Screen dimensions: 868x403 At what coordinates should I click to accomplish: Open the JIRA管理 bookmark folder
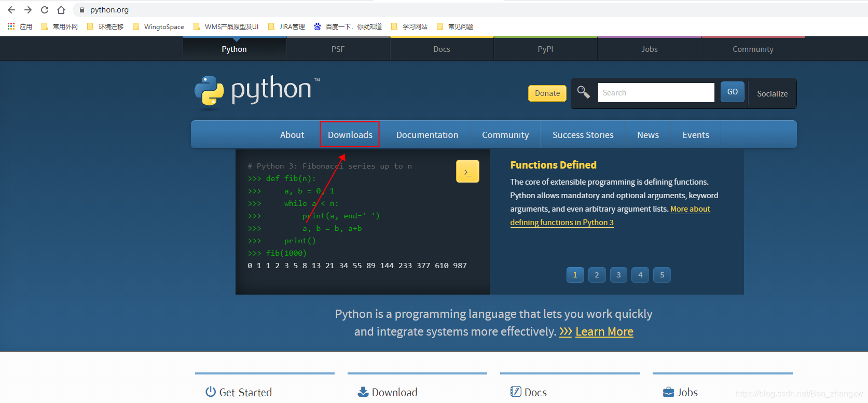(286, 26)
